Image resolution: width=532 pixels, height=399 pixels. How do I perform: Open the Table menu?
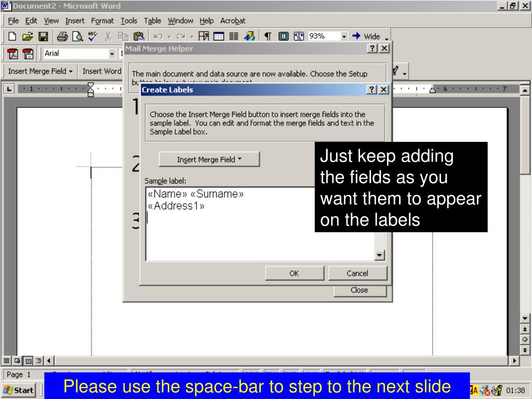click(x=152, y=21)
